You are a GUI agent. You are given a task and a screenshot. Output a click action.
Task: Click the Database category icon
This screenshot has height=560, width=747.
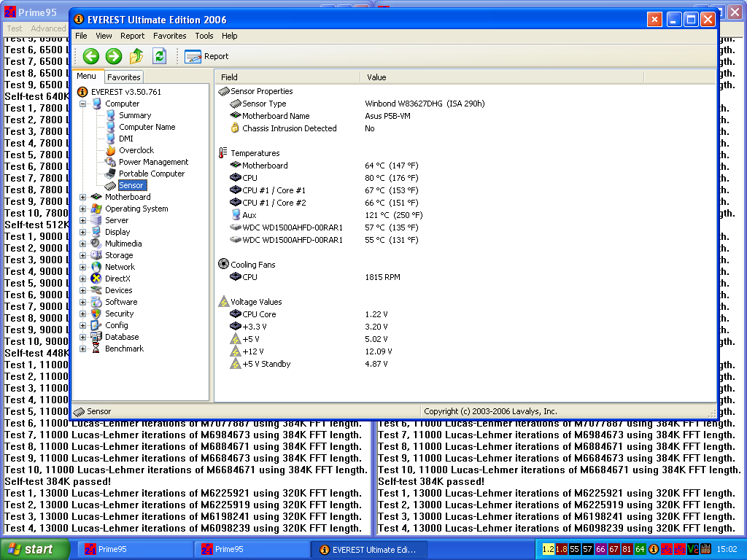pyautogui.click(x=96, y=337)
